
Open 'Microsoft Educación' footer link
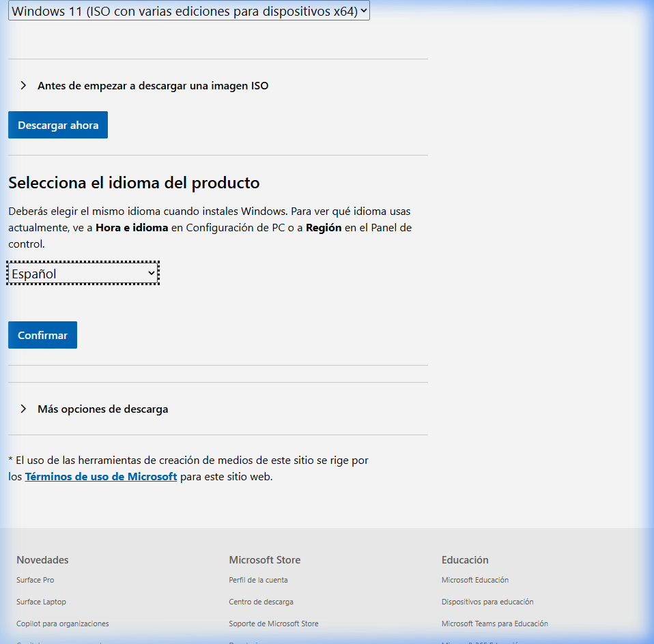(x=475, y=580)
